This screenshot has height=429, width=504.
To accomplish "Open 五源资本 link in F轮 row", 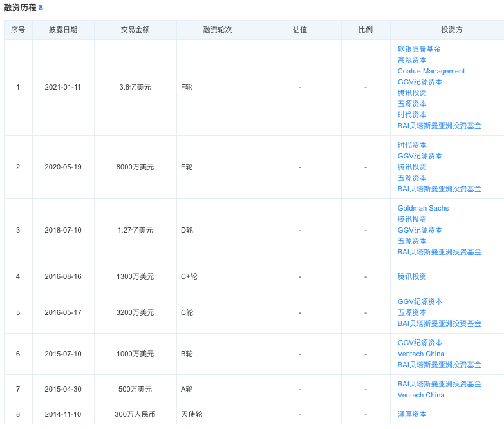I will click(x=412, y=104).
